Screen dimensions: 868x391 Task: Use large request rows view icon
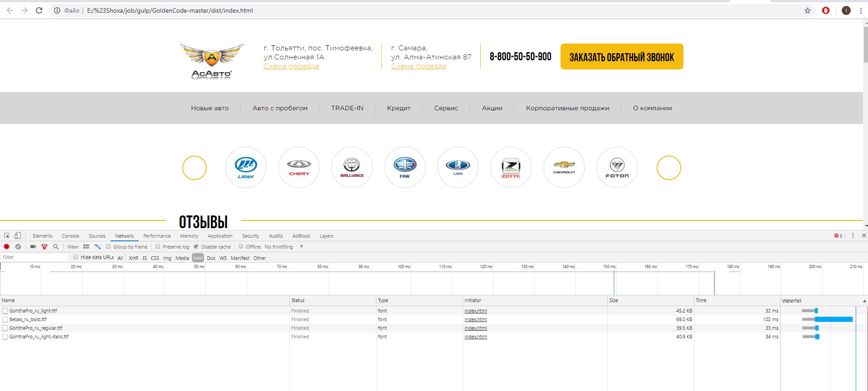pyautogui.click(x=86, y=247)
